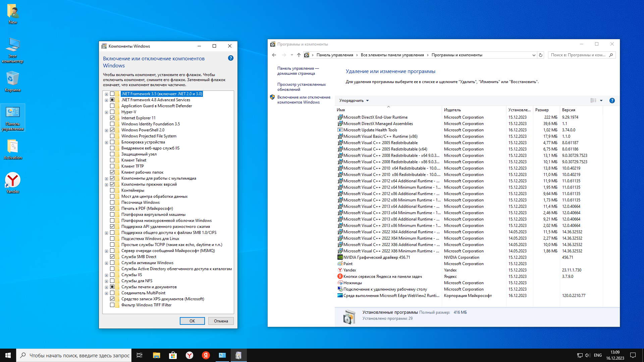This screenshot has height=362, width=644.
Task: Open the Organize menu
Action: [x=354, y=101]
